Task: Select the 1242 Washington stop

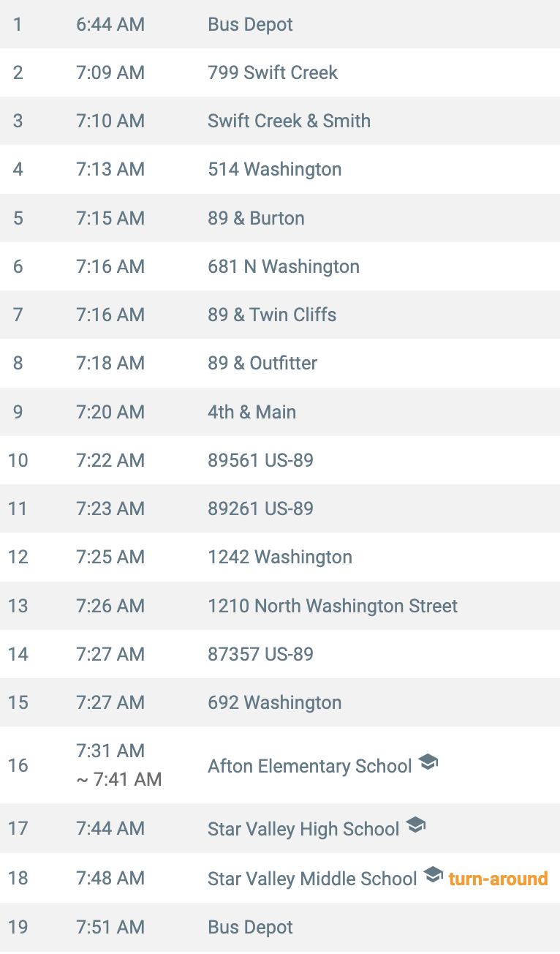Action: click(280, 557)
